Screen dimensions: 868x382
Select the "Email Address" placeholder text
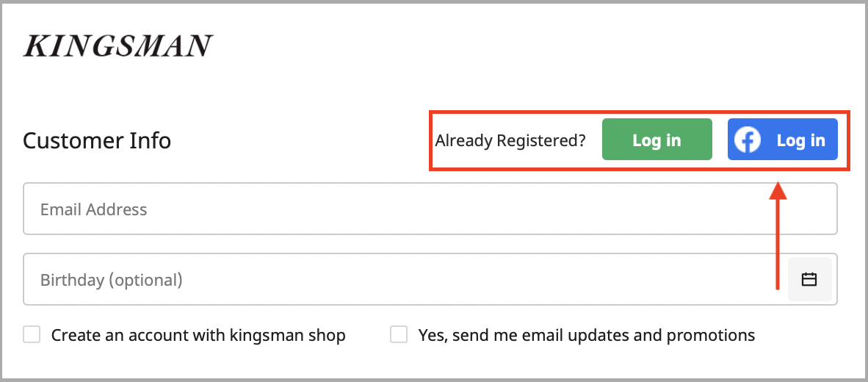click(93, 209)
